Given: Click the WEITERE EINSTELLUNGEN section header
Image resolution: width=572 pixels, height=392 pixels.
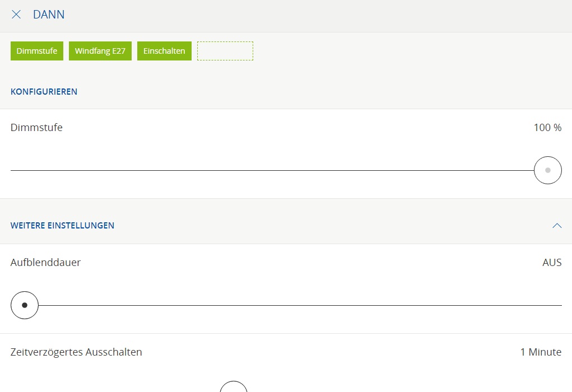Looking at the screenshot, I should (x=62, y=226).
